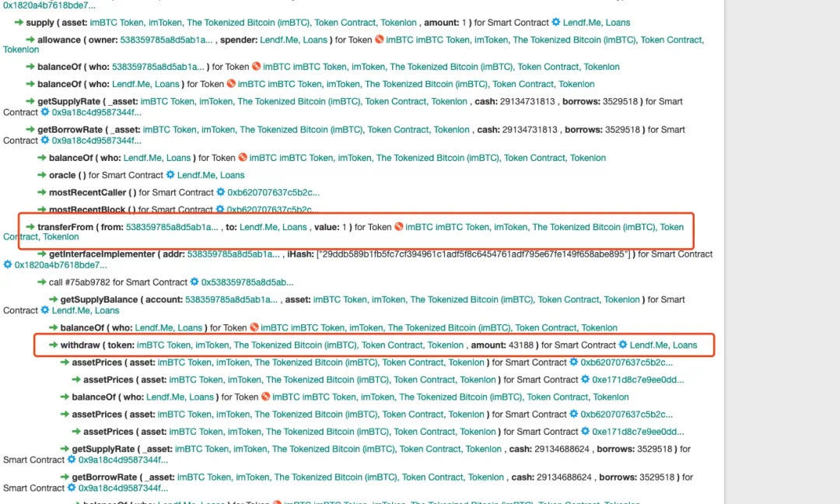Click the gear icon in the supply row

pyautogui.click(x=556, y=22)
